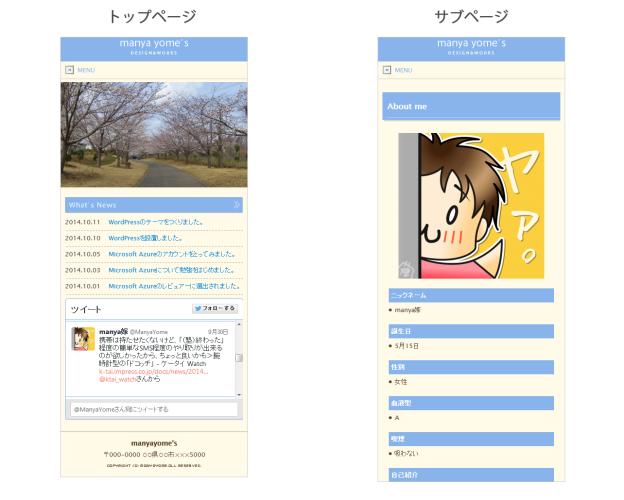Click the ツイート widget title
Screen dimensions: 624x500
pos(86,309)
